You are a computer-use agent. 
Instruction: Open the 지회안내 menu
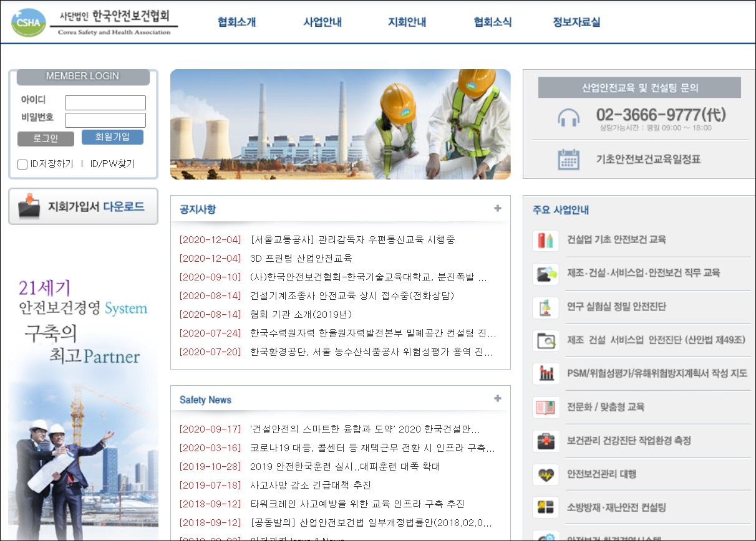(407, 22)
